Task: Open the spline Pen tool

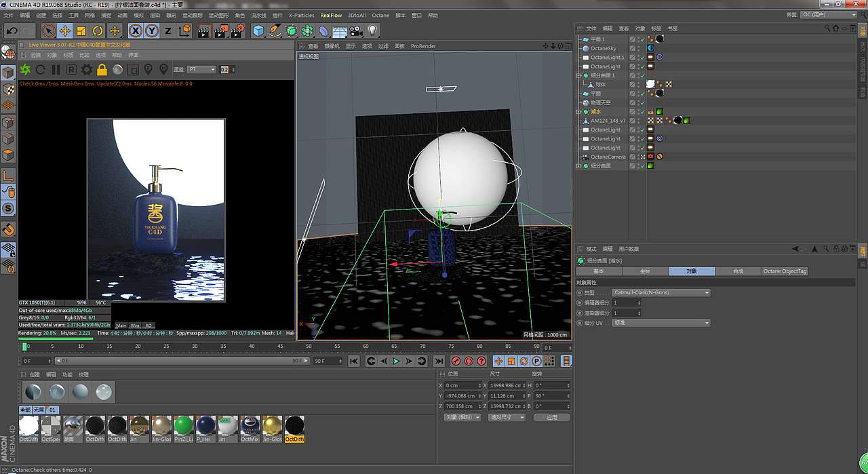Action: pyautogui.click(x=275, y=31)
